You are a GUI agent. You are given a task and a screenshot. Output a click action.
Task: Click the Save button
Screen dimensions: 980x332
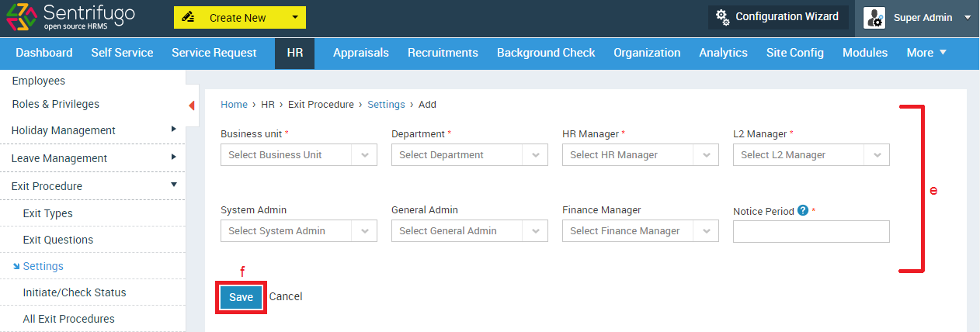(241, 297)
